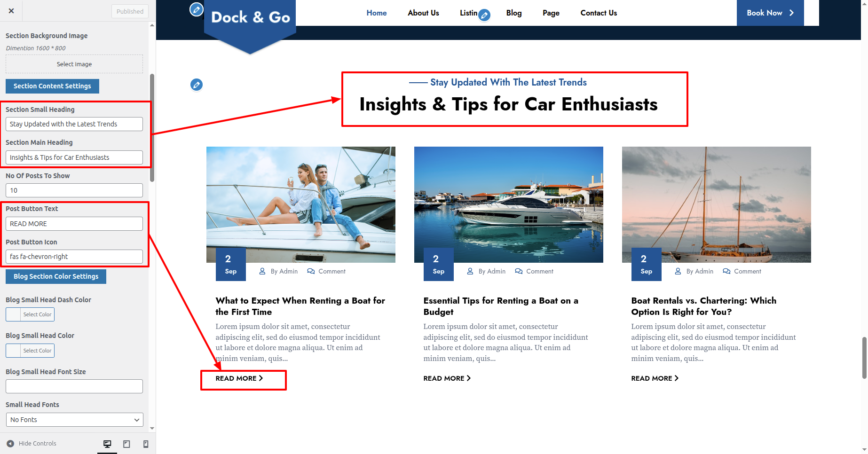Open the sailboat post thumbnail image

click(716, 204)
